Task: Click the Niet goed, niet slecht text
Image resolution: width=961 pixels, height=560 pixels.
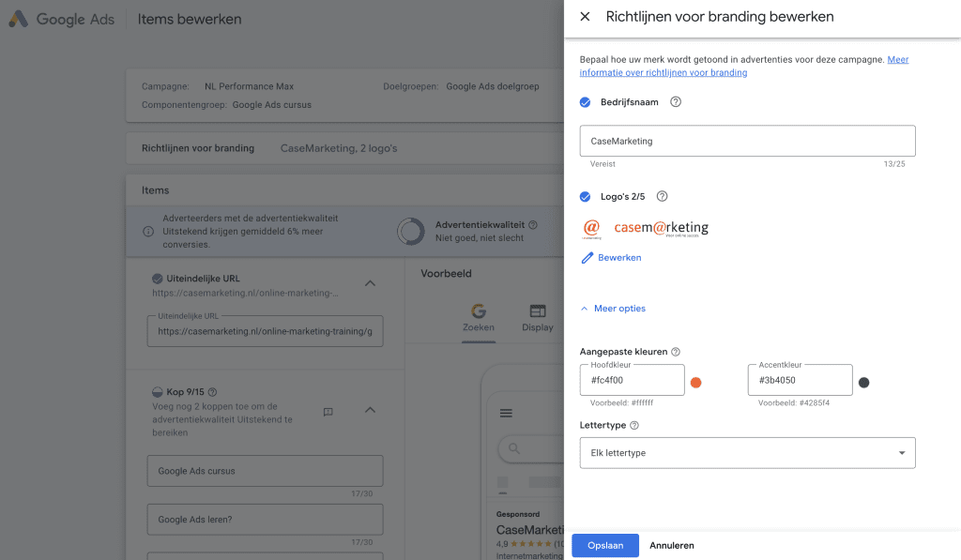Action: 480,238
